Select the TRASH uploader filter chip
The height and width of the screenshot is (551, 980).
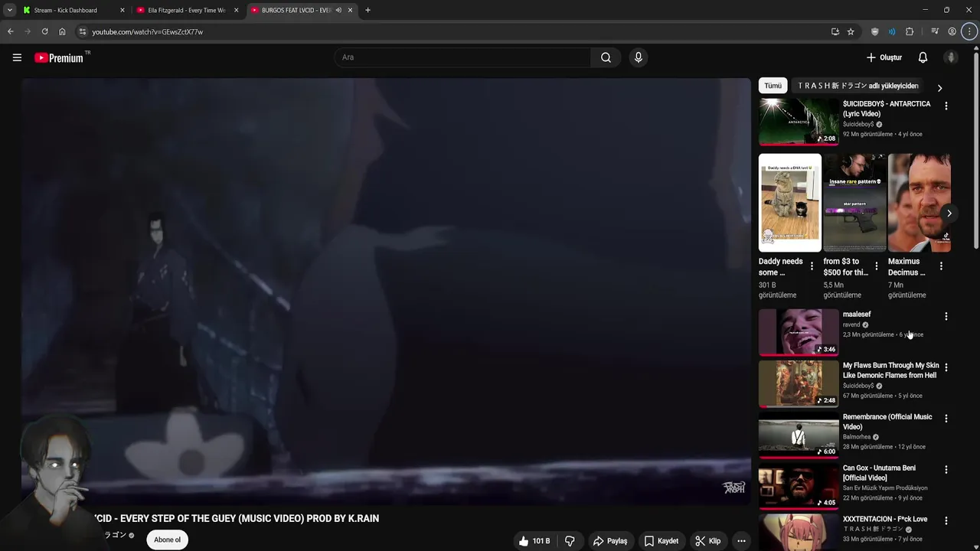[857, 86]
